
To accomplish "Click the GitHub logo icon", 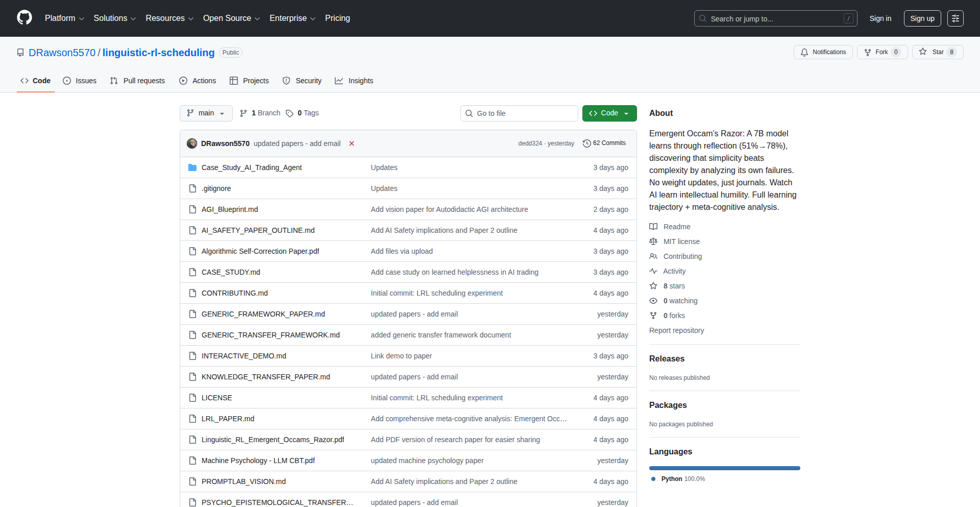I will [x=24, y=18].
